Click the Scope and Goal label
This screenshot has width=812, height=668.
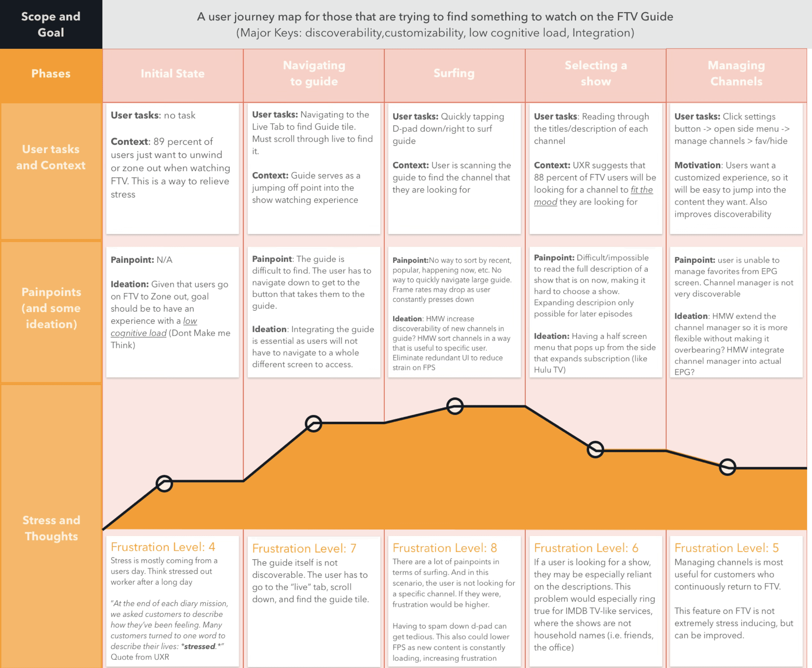click(51, 24)
